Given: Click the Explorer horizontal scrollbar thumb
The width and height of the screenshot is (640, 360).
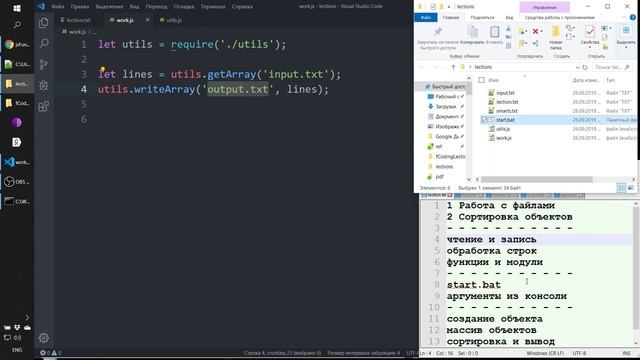Looking at the screenshot, I should (x=536, y=180).
